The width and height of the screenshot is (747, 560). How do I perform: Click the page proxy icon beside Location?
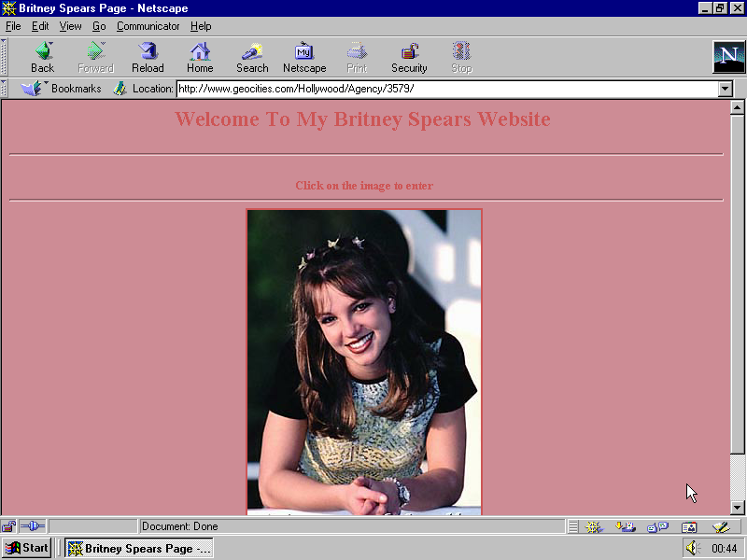point(120,89)
